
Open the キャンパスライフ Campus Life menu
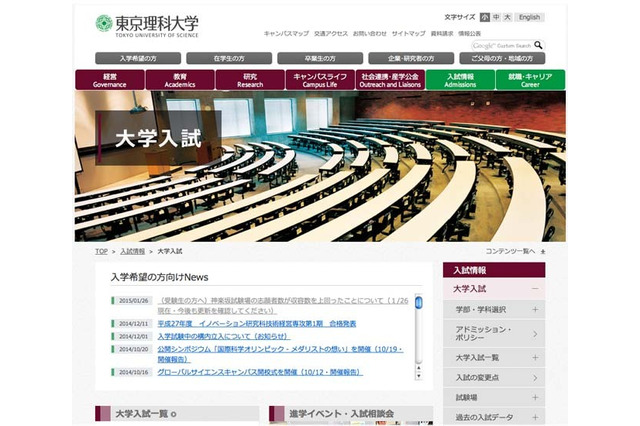320,80
